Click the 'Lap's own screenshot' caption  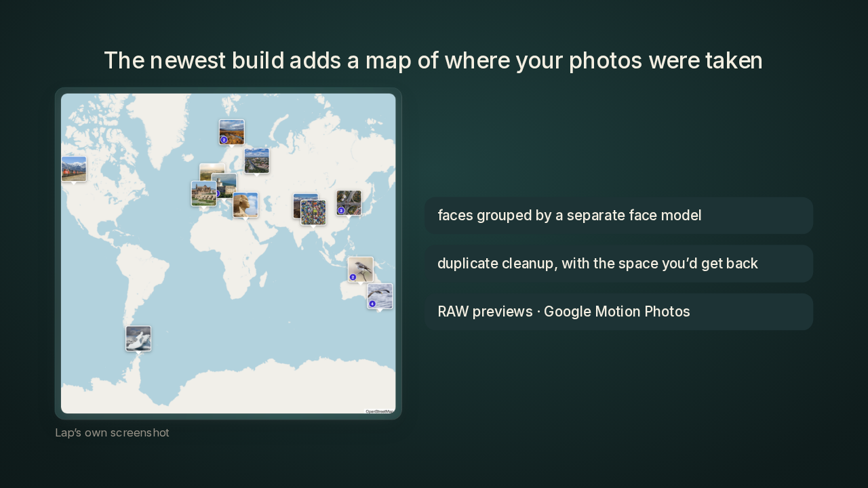112,432
